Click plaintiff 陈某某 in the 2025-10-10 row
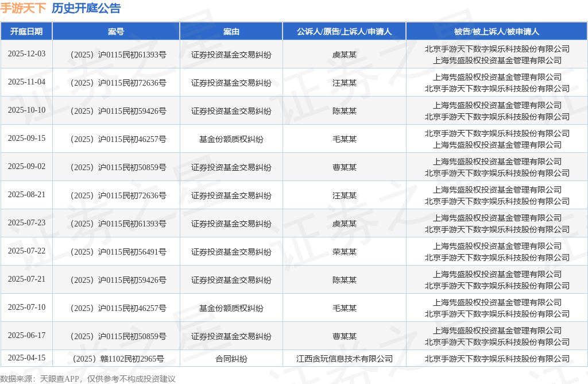588x384 pixels. click(345, 111)
